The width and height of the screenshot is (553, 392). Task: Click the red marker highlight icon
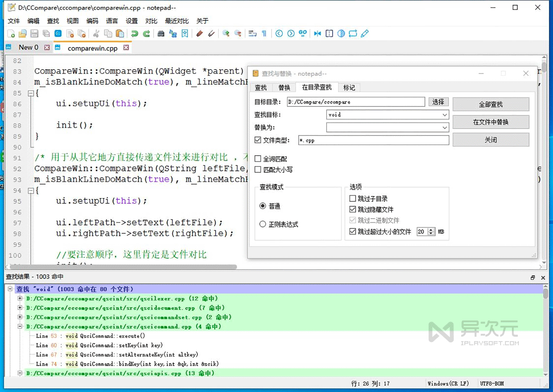[x=199, y=34]
